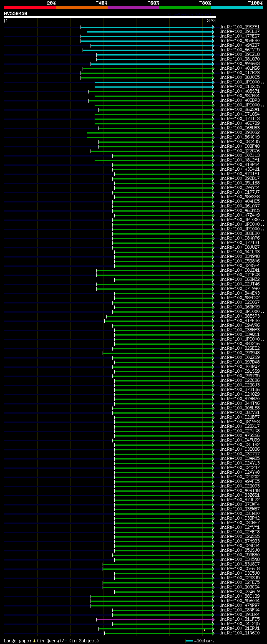Select UniRef100_C3BNY3 label
This screenshot has width=267, height=644.
click(239, 330)
